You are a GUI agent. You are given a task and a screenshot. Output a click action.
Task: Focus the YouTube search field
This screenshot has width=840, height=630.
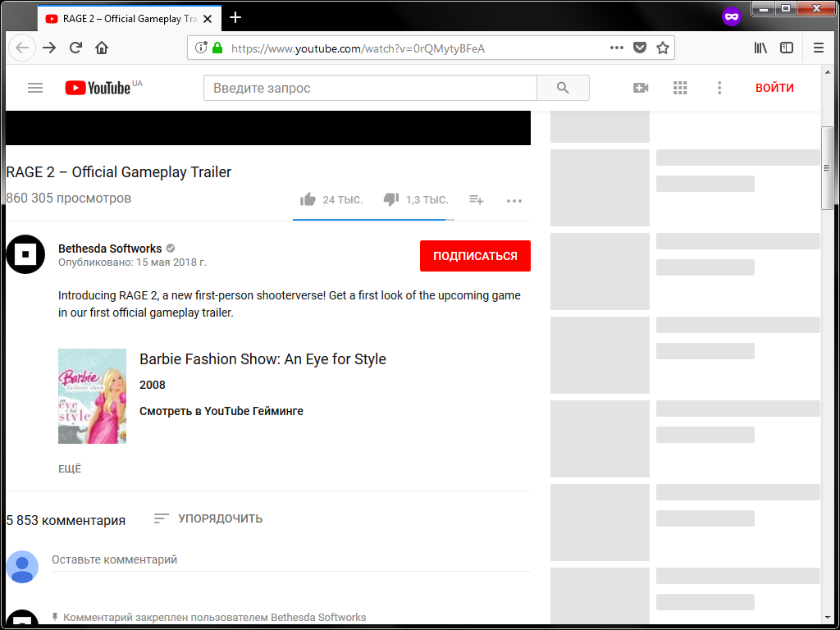click(370, 88)
